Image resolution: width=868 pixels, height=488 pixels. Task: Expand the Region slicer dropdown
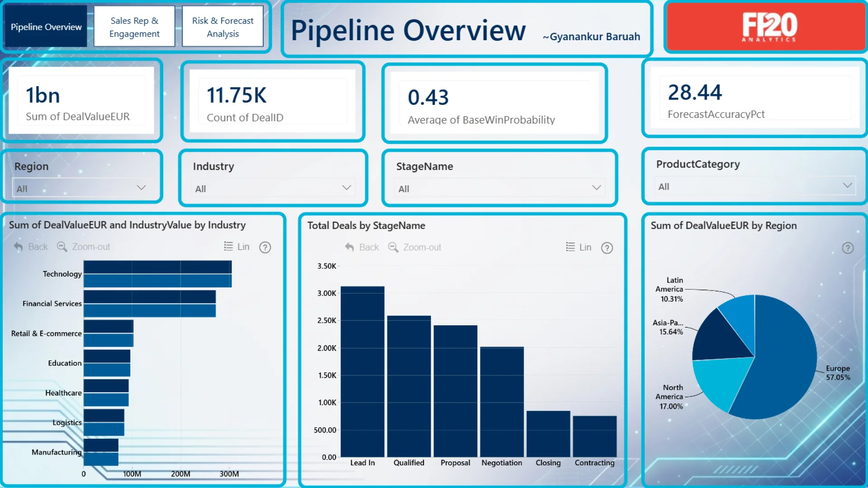(x=141, y=188)
